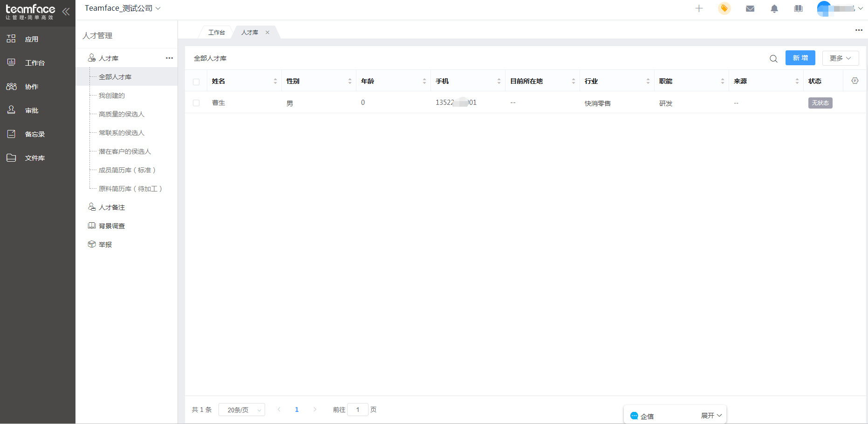Open the mail envelope icon
Viewport: 868px width, 424px height.
point(750,8)
